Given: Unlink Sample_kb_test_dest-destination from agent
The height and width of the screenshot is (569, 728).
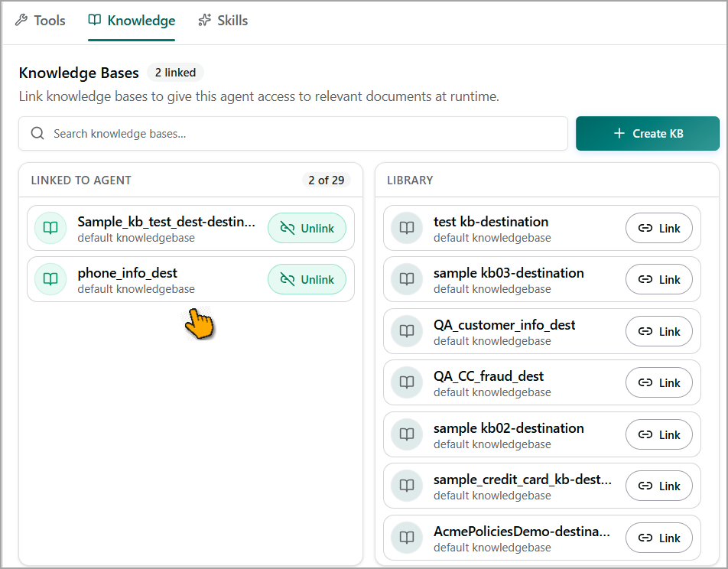Looking at the screenshot, I should coord(307,228).
